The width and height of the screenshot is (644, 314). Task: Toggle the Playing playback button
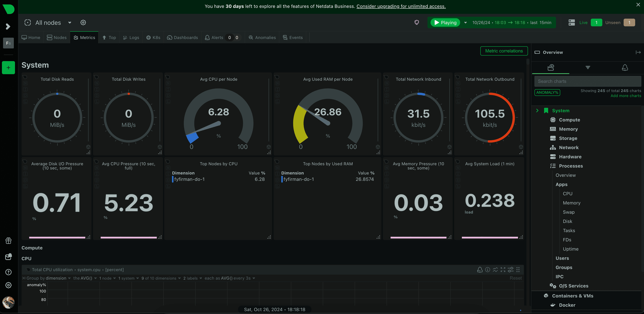pos(445,22)
